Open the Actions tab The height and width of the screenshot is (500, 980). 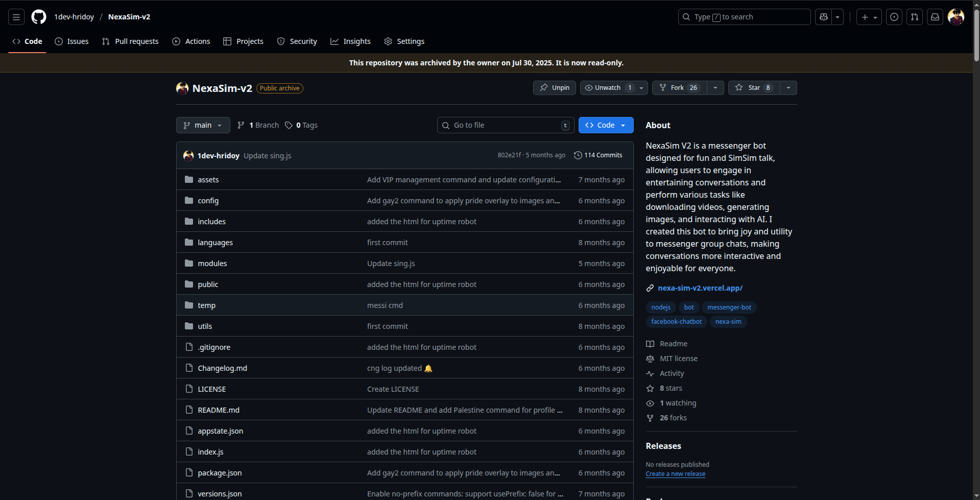pos(191,41)
